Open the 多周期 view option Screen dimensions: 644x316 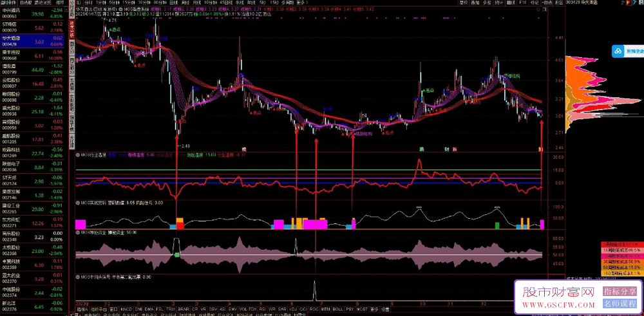(287, 3)
